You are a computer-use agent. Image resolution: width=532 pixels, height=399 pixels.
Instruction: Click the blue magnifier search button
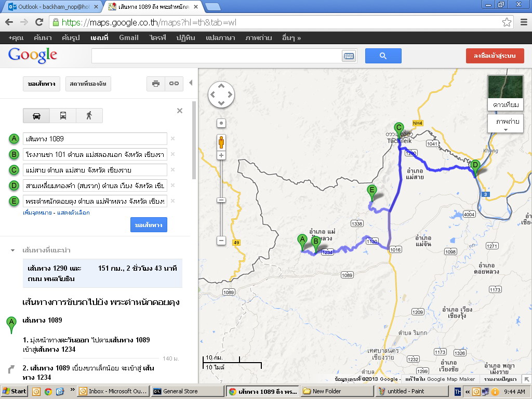pos(383,56)
